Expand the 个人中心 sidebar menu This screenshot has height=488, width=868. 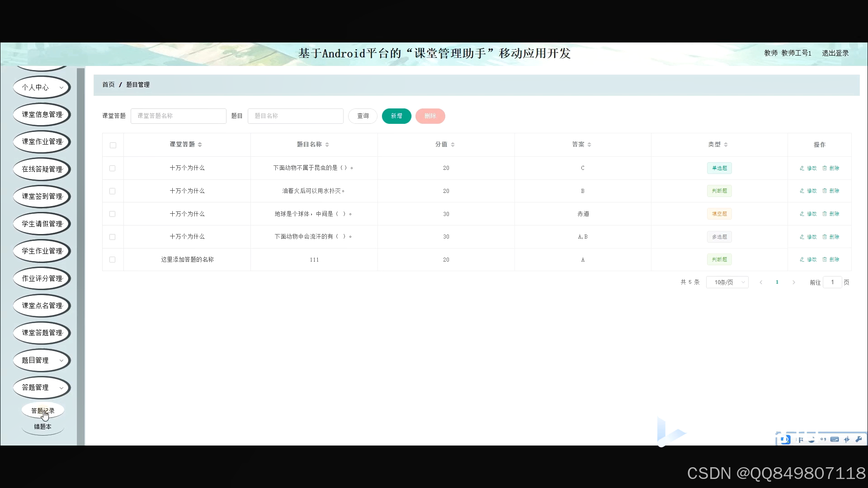tap(42, 87)
